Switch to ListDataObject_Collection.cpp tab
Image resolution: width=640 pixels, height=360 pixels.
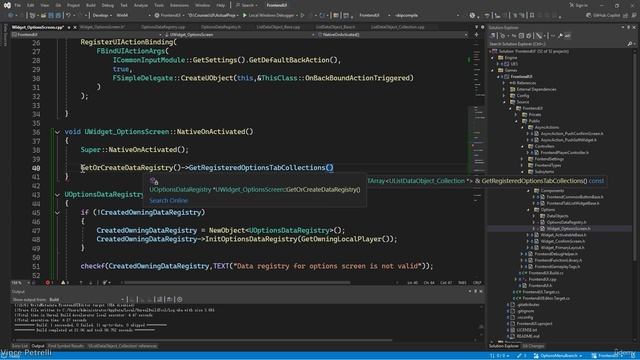point(398,27)
